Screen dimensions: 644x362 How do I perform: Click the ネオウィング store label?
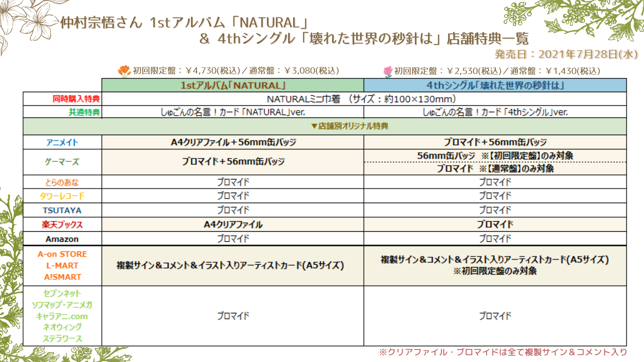click(62, 327)
